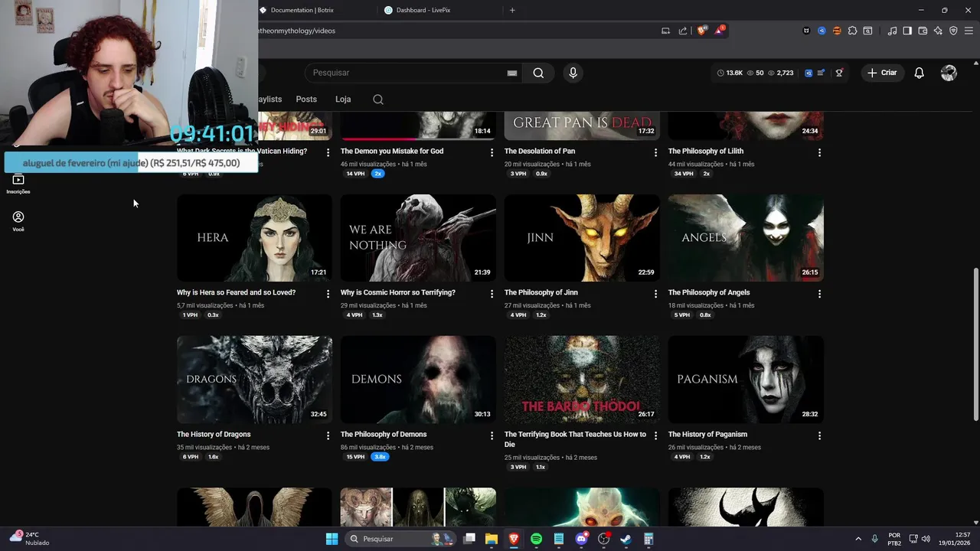Click the JINN video thumbnail
980x551 pixels.
coord(582,238)
